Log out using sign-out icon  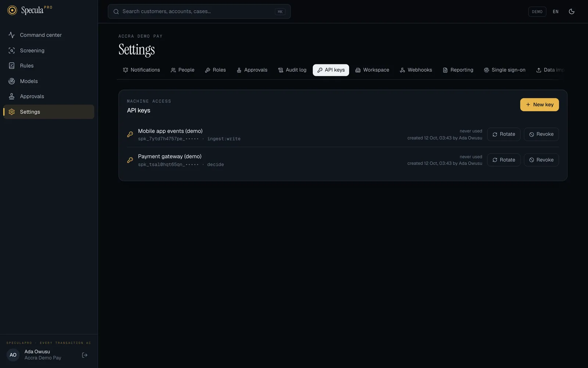click(x=85, y=355)
